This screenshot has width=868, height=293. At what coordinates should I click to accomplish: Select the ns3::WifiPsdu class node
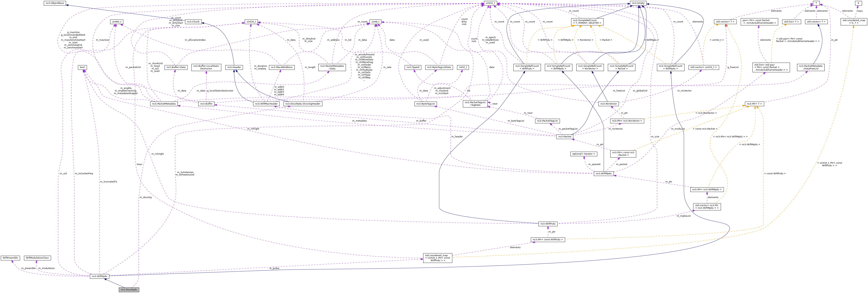click(548, 224)
